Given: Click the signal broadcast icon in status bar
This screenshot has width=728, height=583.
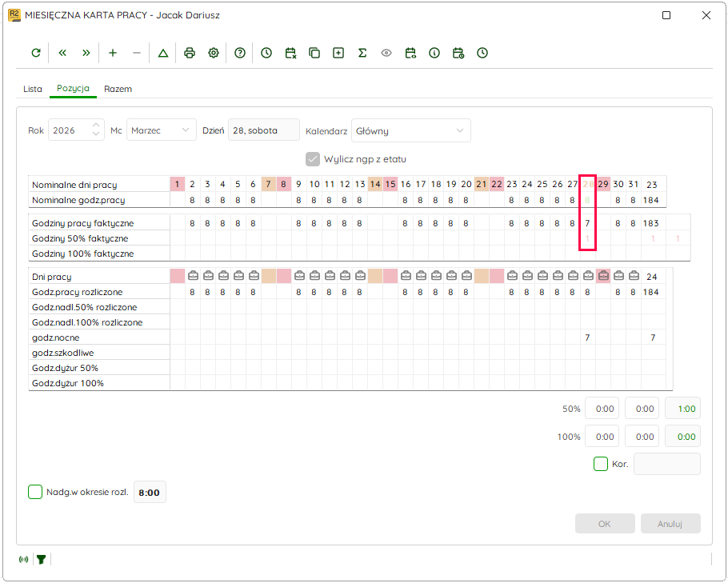Looking at the screenshot, I should (24, 560).
